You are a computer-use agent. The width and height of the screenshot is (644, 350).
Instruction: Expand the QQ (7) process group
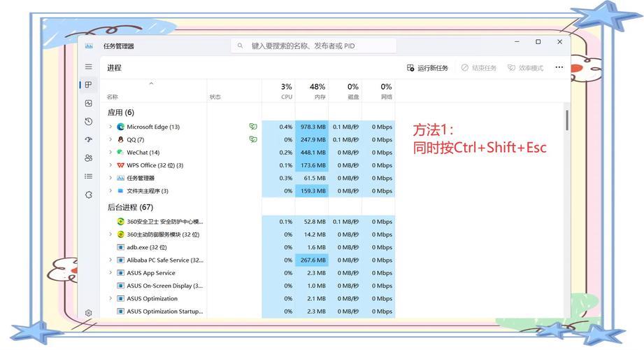pos(110,139)
